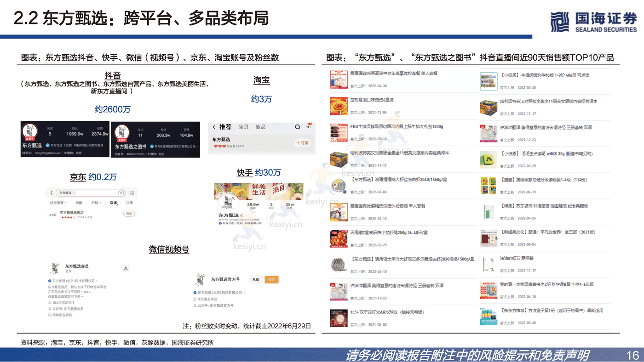Screen dimensions: 644x362
Task: Click the 订阅 subscribe button in Taobao
Action: [303, 143]
